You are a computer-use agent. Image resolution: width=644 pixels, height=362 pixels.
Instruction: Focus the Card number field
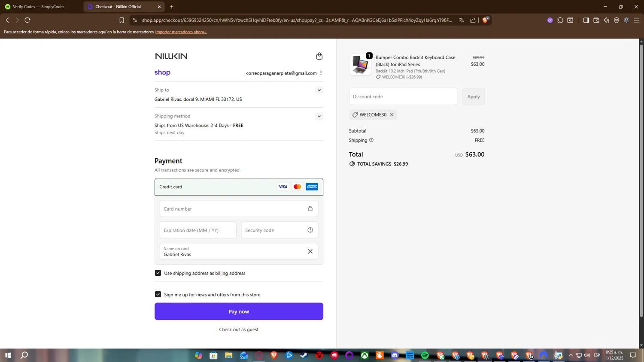click(239, 209)
